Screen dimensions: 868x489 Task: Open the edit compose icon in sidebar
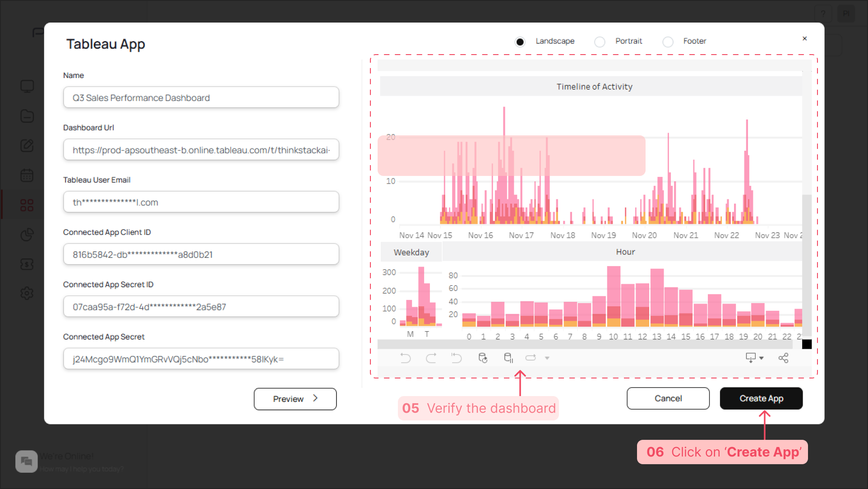[x=27, y=146]
